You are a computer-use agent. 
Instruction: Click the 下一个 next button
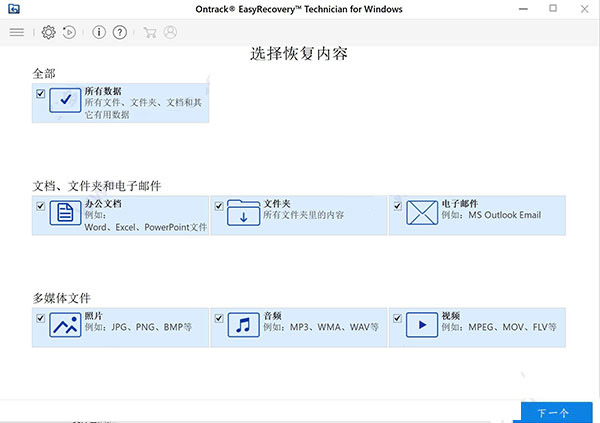click(556, 412)
